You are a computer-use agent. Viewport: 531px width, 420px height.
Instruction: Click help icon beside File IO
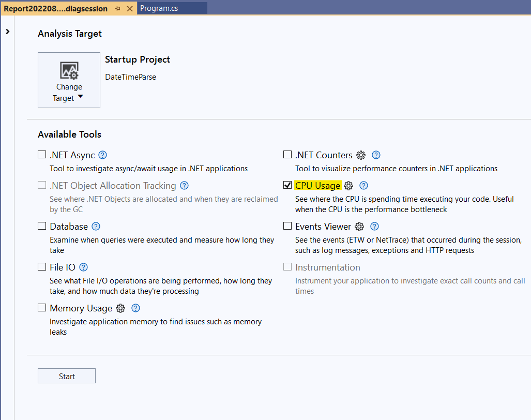click(83, 267)
